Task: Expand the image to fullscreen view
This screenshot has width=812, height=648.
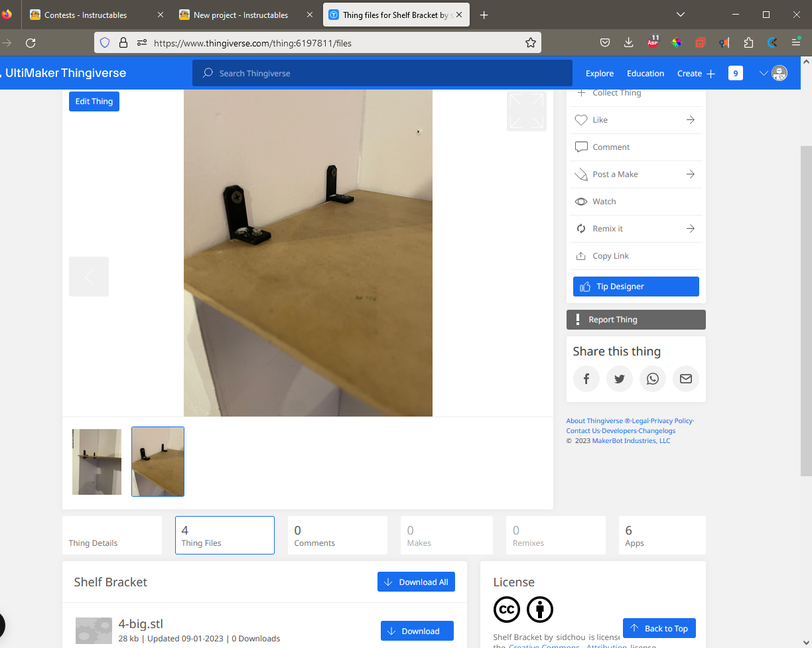Action: (527, 111)
